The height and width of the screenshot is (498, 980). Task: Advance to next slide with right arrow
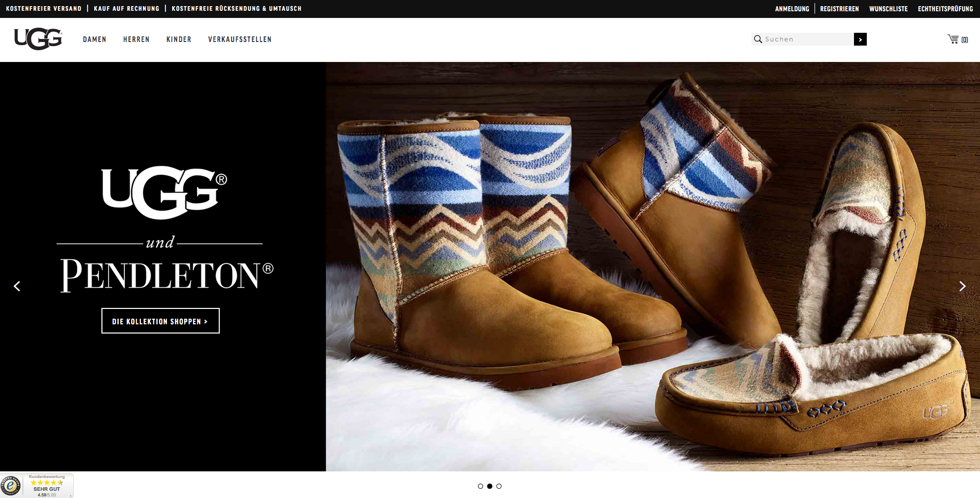coord(962,286)
